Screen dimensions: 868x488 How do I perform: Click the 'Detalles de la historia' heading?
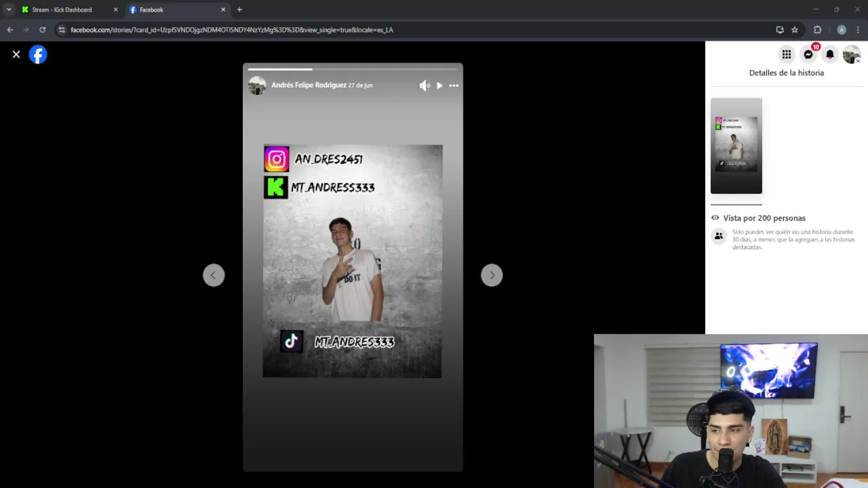[x=787, y=73]
